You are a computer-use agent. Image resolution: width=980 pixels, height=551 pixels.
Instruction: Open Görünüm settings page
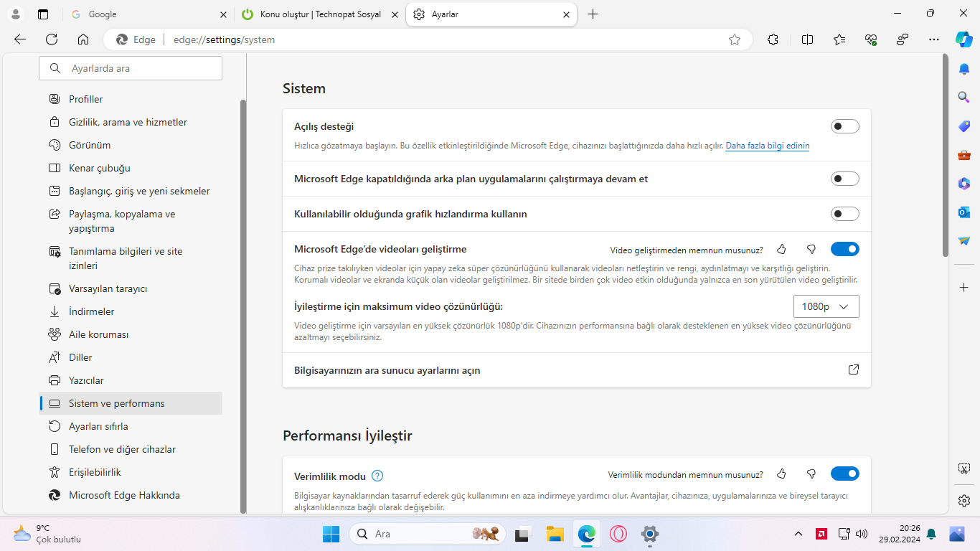tap(131, 145)
